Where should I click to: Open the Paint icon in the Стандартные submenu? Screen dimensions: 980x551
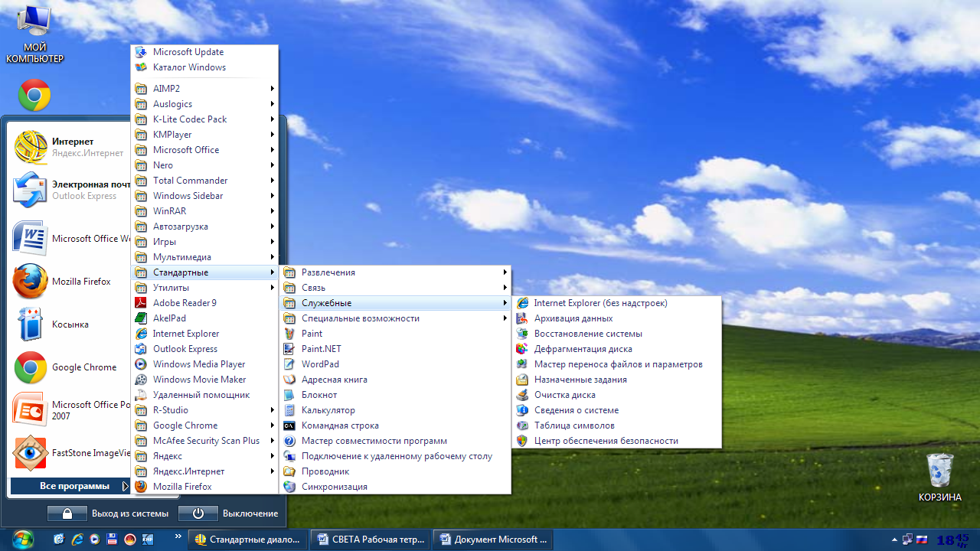289,334
